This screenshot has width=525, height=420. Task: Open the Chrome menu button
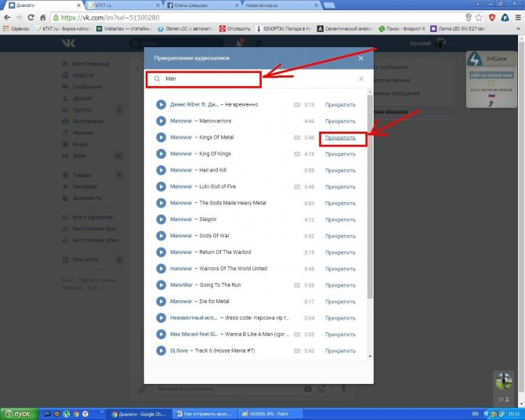(518, 18)
